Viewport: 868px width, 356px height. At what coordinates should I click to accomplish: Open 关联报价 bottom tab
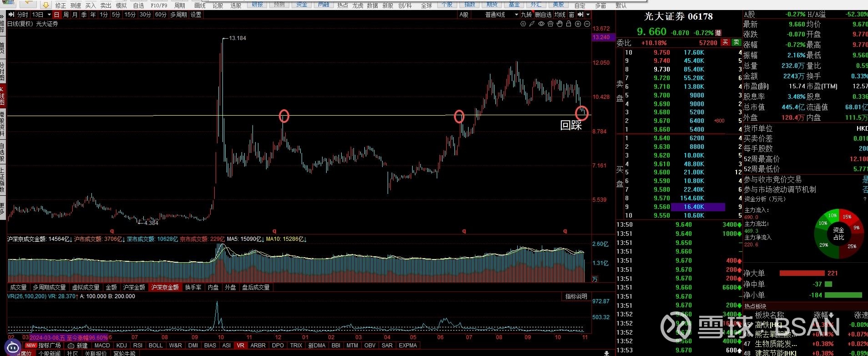(x=96, y=353)
